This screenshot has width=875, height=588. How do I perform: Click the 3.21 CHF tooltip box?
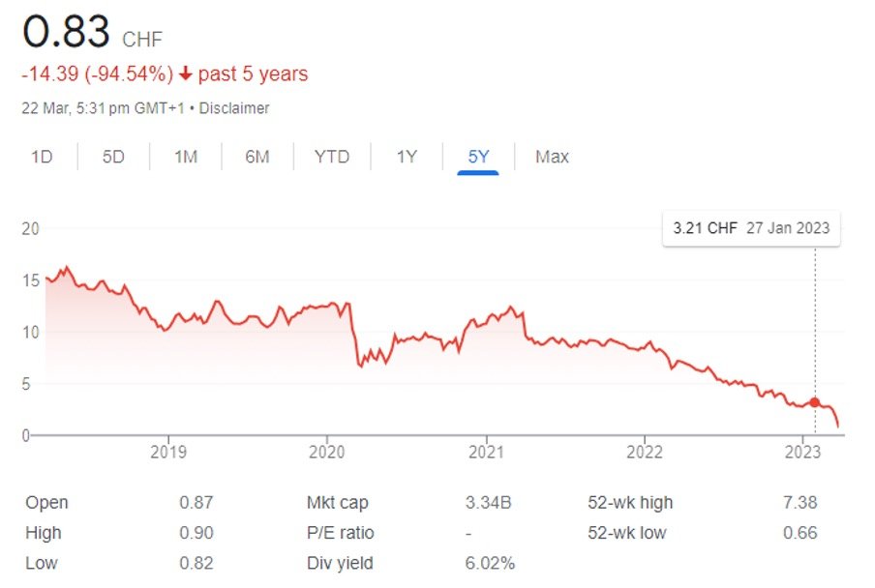coord(751,229)
